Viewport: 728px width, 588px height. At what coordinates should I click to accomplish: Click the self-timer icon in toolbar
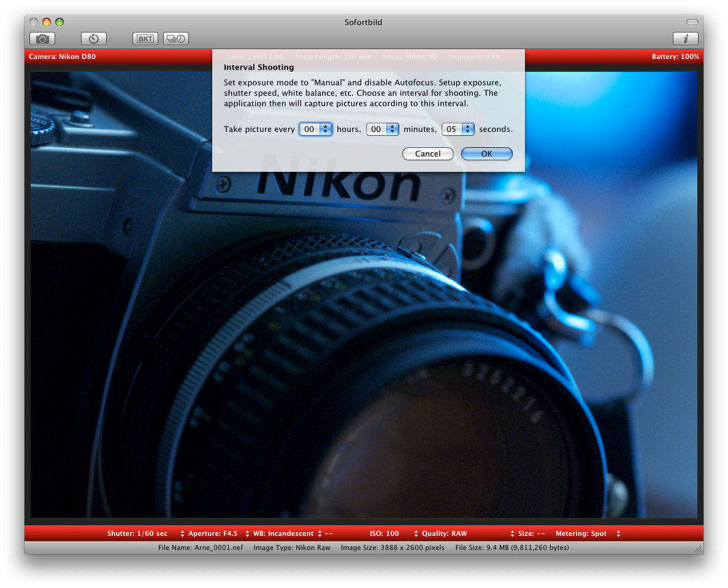coord(93,39)
